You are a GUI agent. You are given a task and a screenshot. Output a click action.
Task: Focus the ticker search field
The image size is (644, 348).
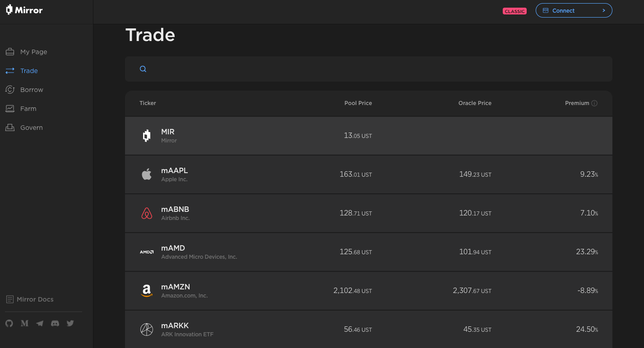375,69
